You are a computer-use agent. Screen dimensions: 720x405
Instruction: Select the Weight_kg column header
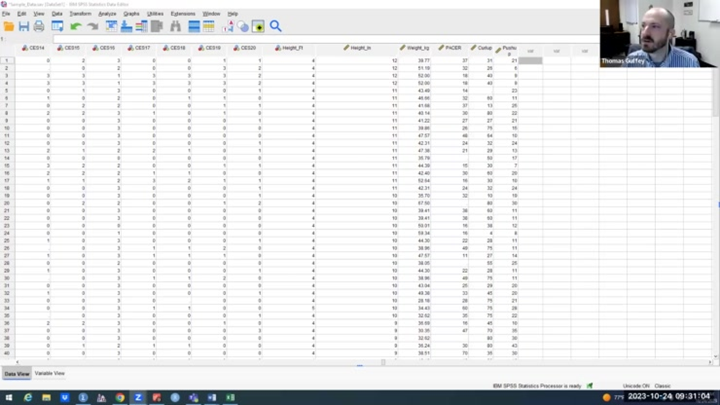(x=416, y=48)
